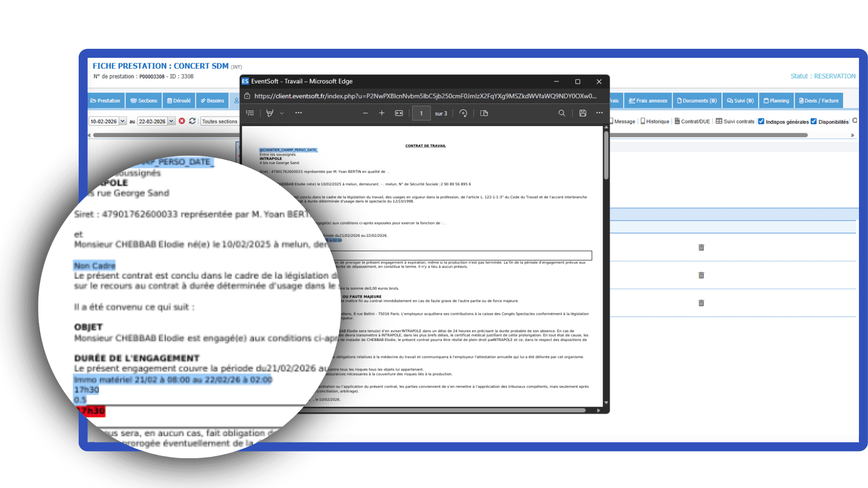Click the red clear-date icon
Viewport: 868px width, 488px height.
click(182, 121)
